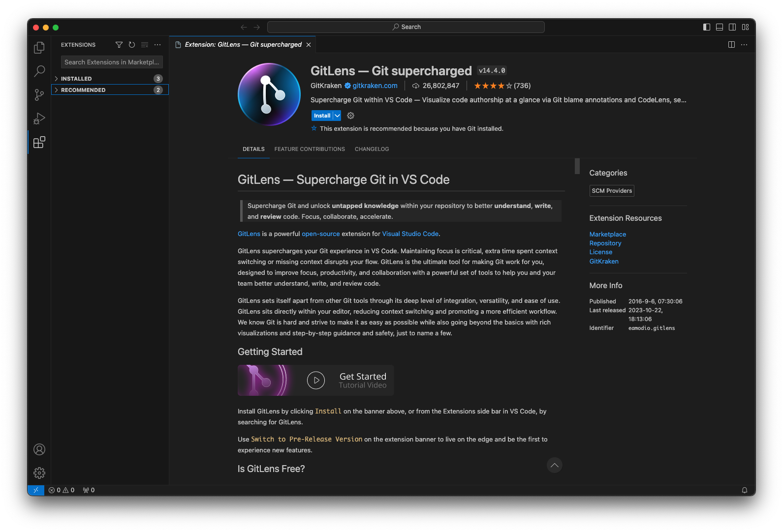Click the ports forwarded status indicator
The image size is (783, 532).
pos(89,490)
